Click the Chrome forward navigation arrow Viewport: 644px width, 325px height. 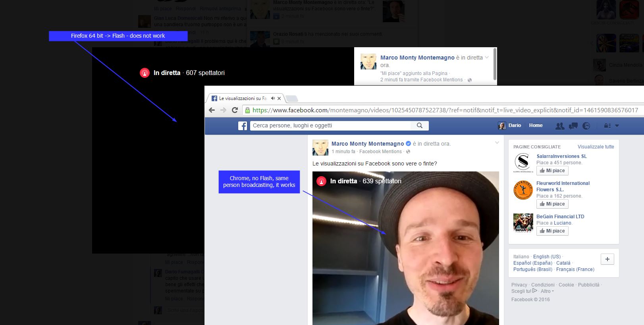pyautogui.click(x=223, y=110)
